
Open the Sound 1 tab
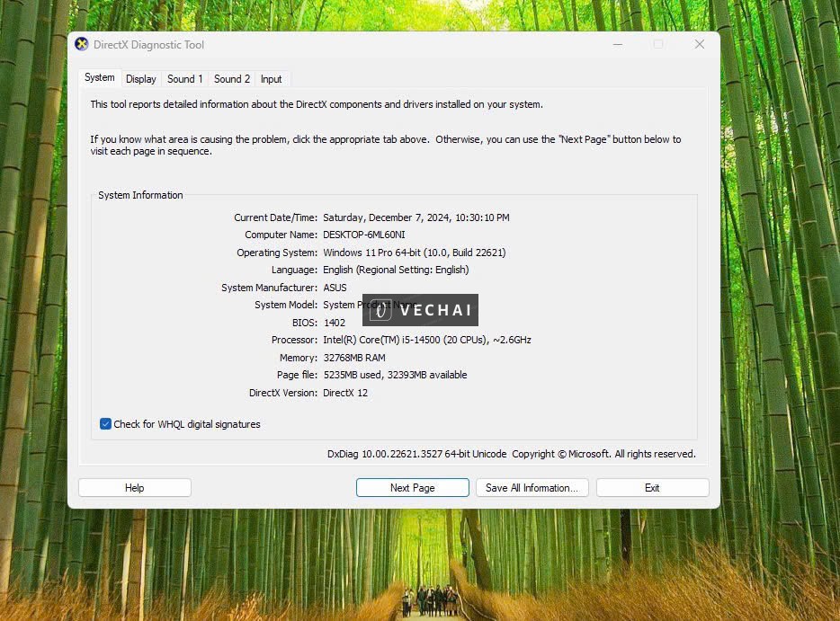click(185, 79)
